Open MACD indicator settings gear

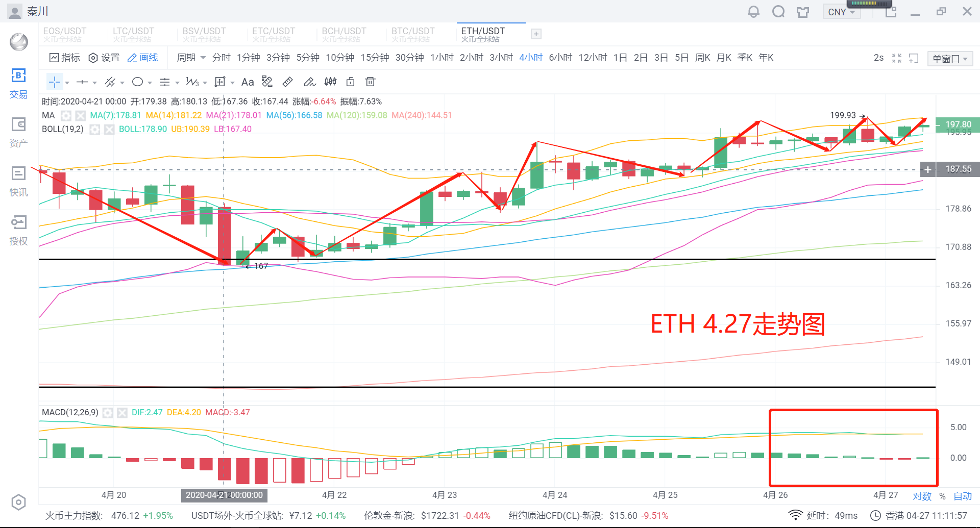(108, 413)
